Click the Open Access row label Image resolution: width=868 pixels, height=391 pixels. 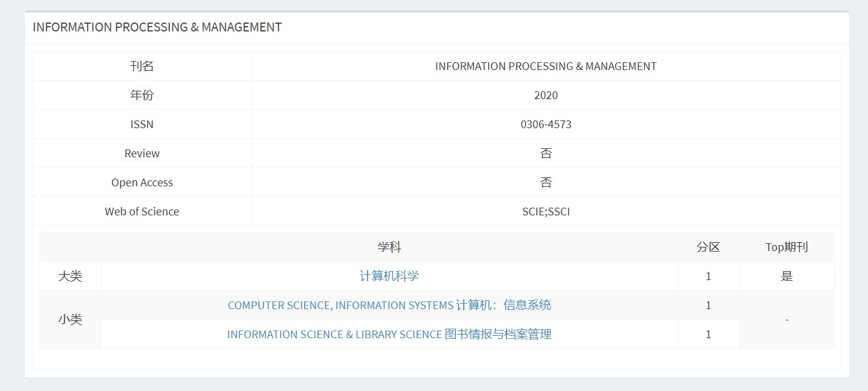(x=142, y=182)
